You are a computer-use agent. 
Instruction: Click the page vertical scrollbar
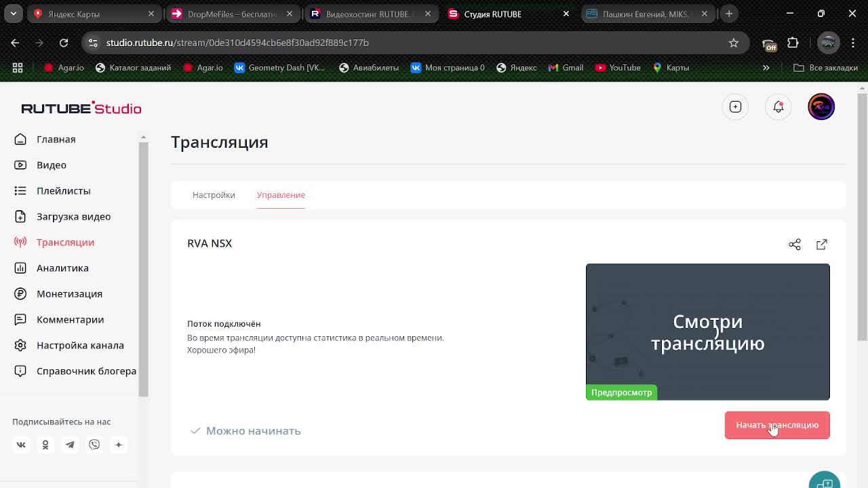click(x=863, y=217)
